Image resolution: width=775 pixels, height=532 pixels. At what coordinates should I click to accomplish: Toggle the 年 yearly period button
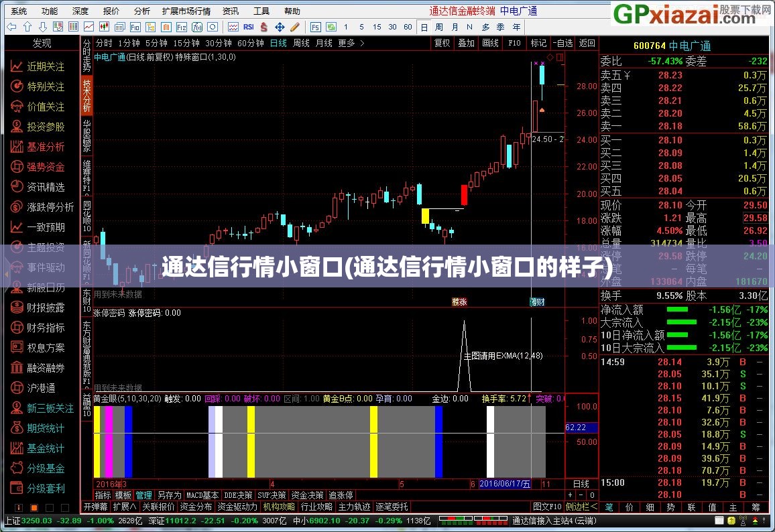(516, 27)
